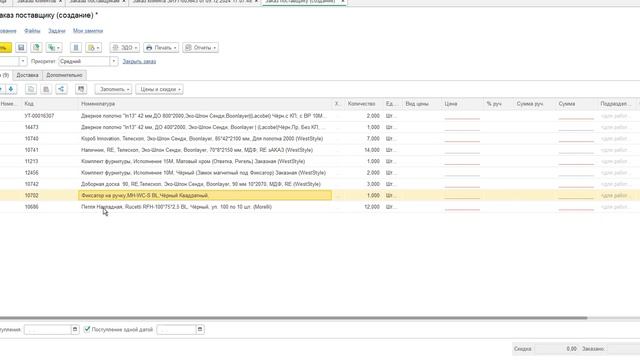Click inside the Приоритет field showing Средний
Image resolution: width=640 pixels, height=360 pixels.
point(84,62)
